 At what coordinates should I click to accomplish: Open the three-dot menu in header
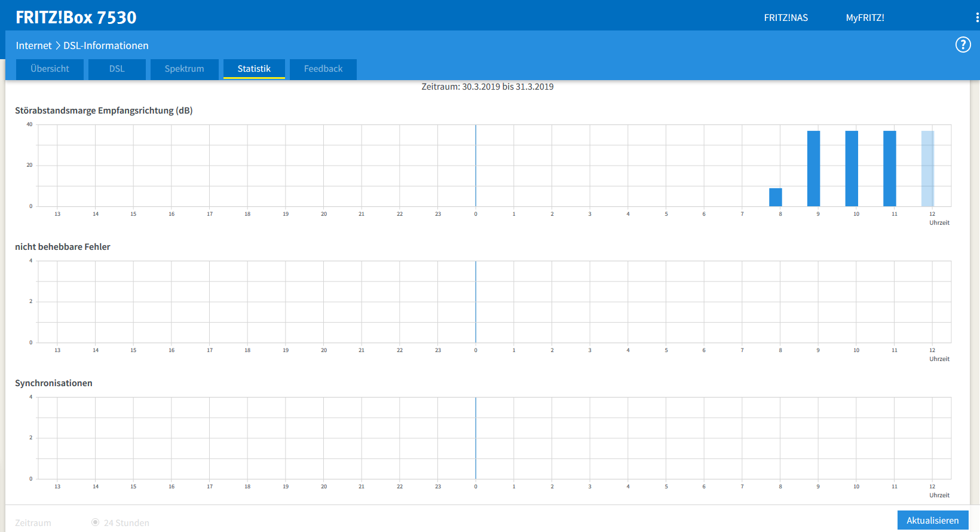pyautogui.click(x=977, y=17)
